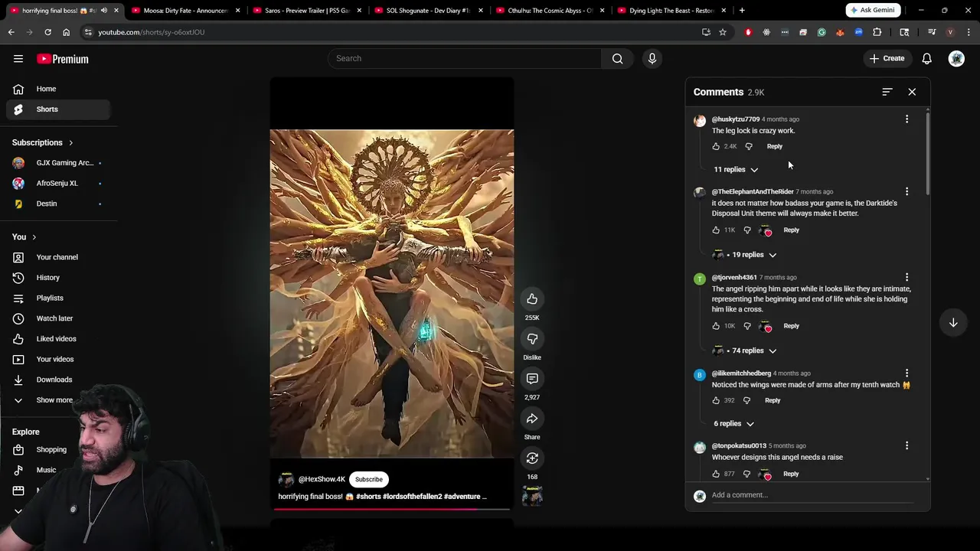This screenshot has width=980, height=551.
Task: Expand the 6 replies thread
Action: click(x=733, y=423)
